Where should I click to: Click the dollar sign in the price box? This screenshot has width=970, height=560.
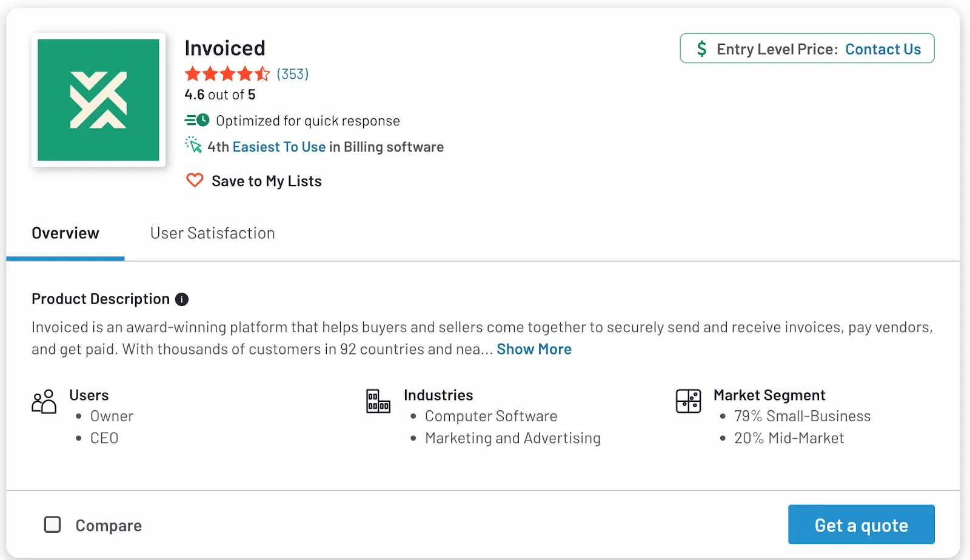tap(702, 48)
